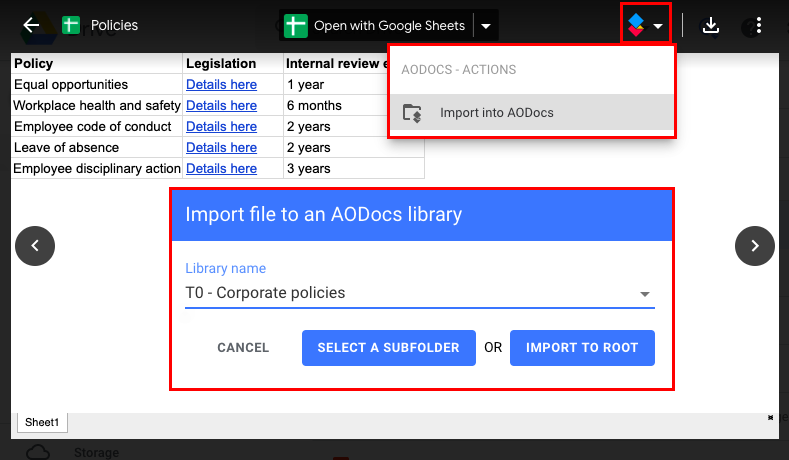This screenshot has height=460, width=789.
Task: Click CANCEL in import dialog
Action: [243, 348]
